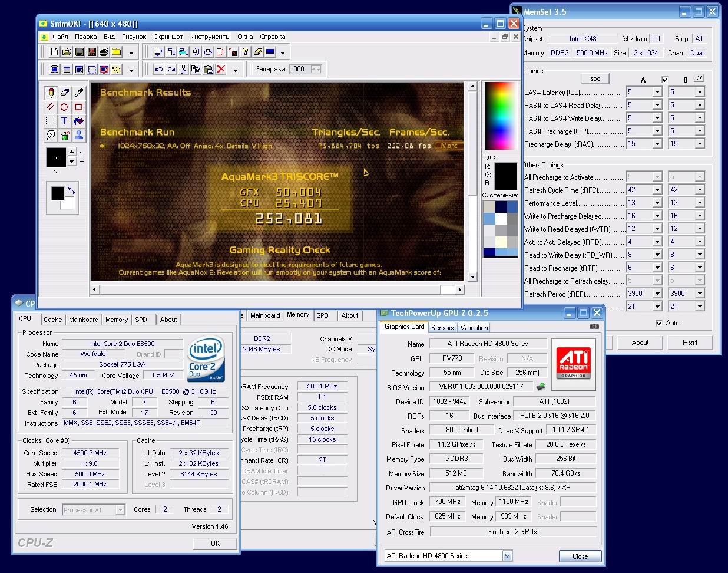
Task: Click the camera screenshot icon in GPU-Z
Action: (x=594, y=327)
